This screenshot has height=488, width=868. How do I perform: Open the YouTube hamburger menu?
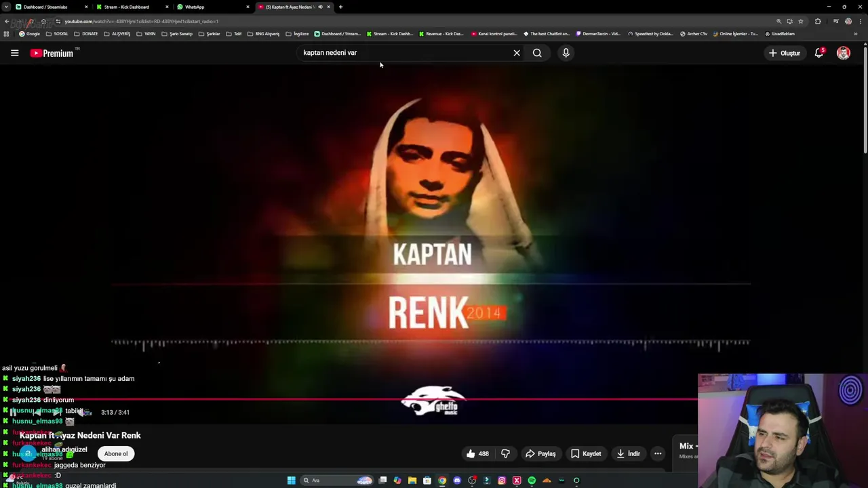point(14,53)
